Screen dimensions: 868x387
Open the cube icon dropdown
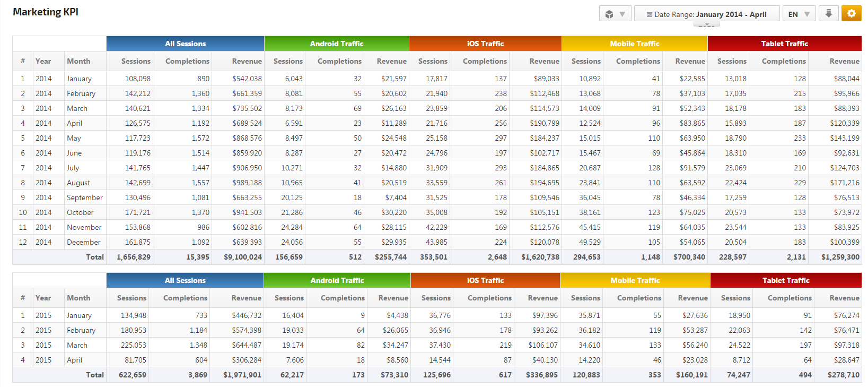click(615, 14)
